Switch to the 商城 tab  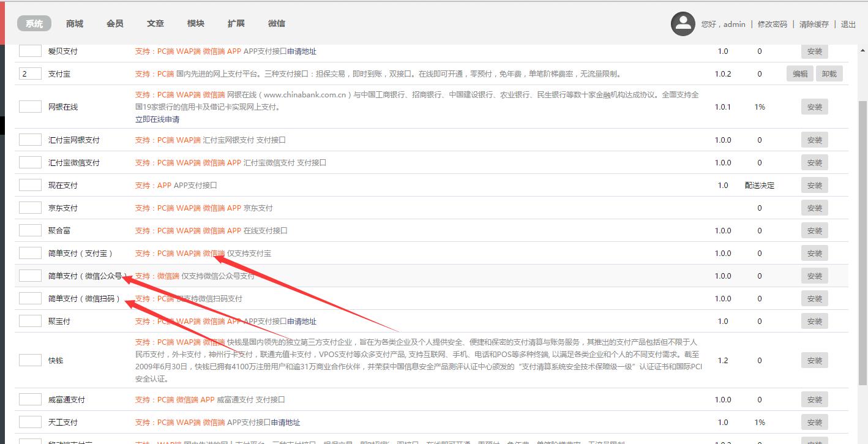coord(75,24)
